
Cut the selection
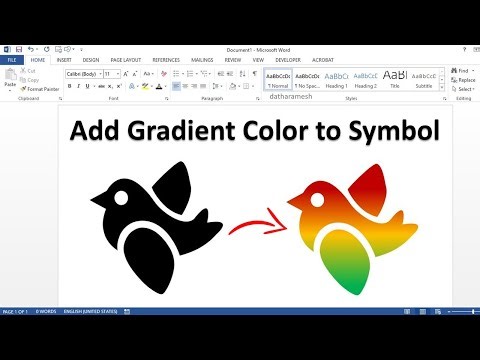pos(28,71)
